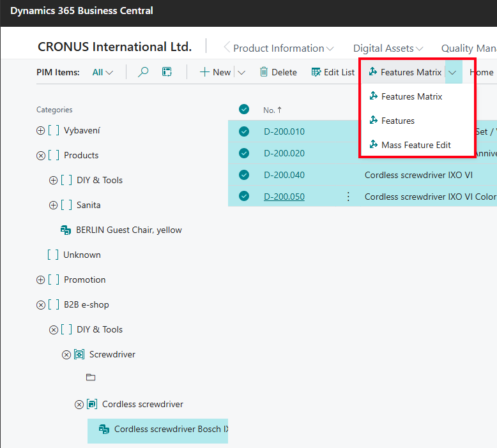Click the Delete trash can icon
The height and width of the screenshot is (448, 497).
click(264, 72)
